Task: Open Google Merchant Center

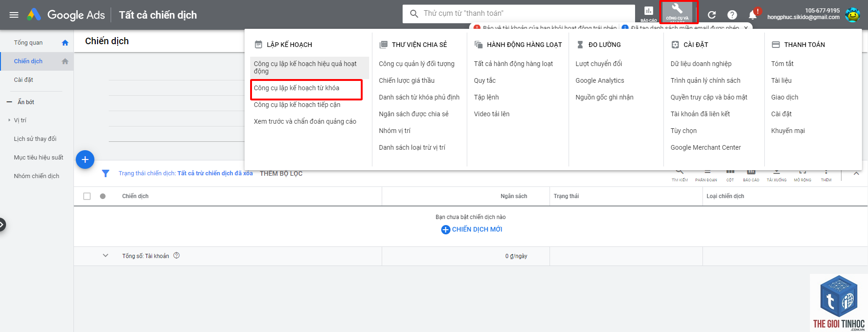Action: point(705,147)
